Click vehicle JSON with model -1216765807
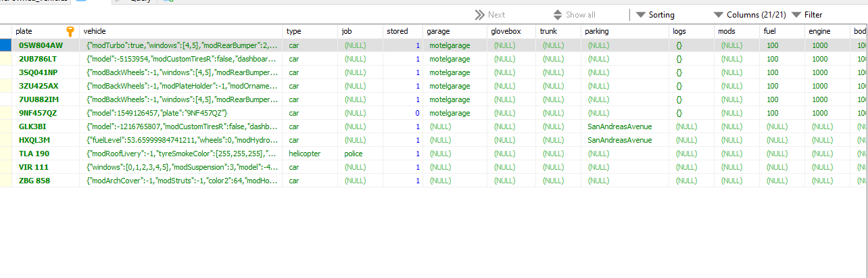Image resolution: width=868 pixels, height=278 pixels. tap(180, 126)
